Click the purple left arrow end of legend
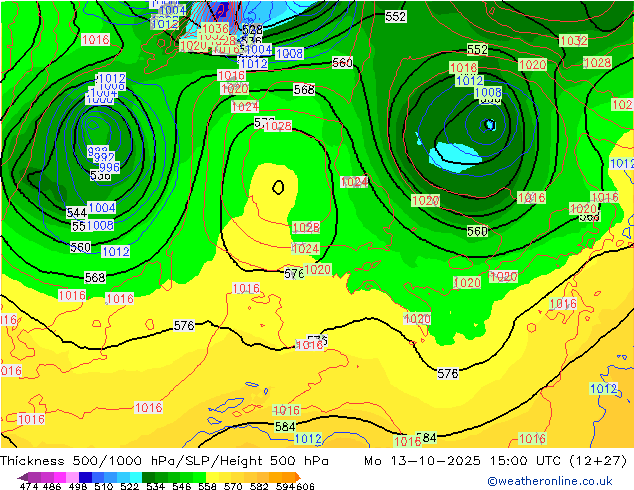This screenshot has height=490, width=634. (x=23, y=477)
